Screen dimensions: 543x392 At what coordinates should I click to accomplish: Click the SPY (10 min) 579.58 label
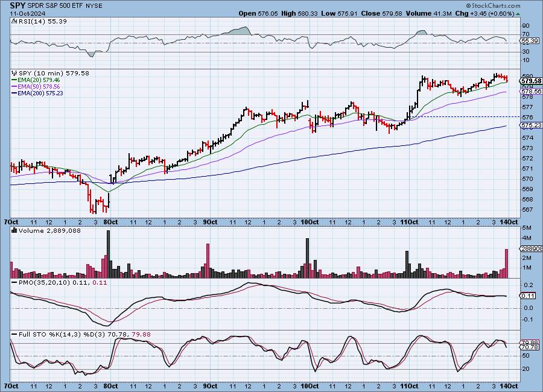pyautogui.click(x=54, y=73)
